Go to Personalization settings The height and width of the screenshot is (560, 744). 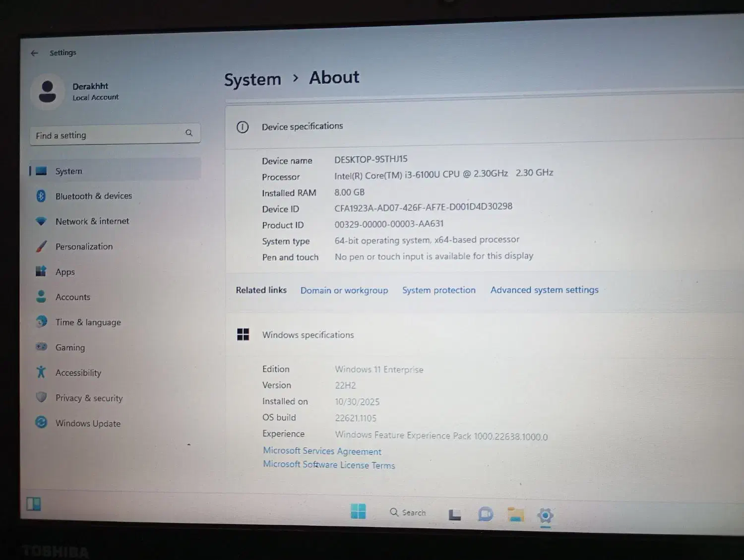coord(84,247)
